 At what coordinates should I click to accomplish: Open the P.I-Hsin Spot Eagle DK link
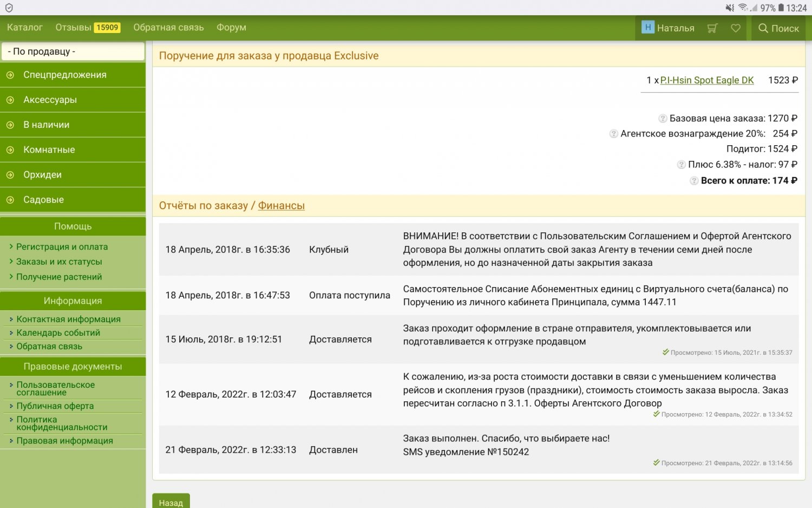706,80
